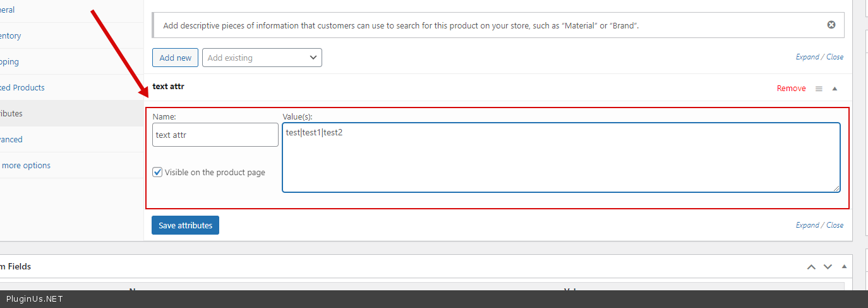The image size is (868, 308).
Task: Click the Value(s) textarea resize handle
Action: [836, 188]
